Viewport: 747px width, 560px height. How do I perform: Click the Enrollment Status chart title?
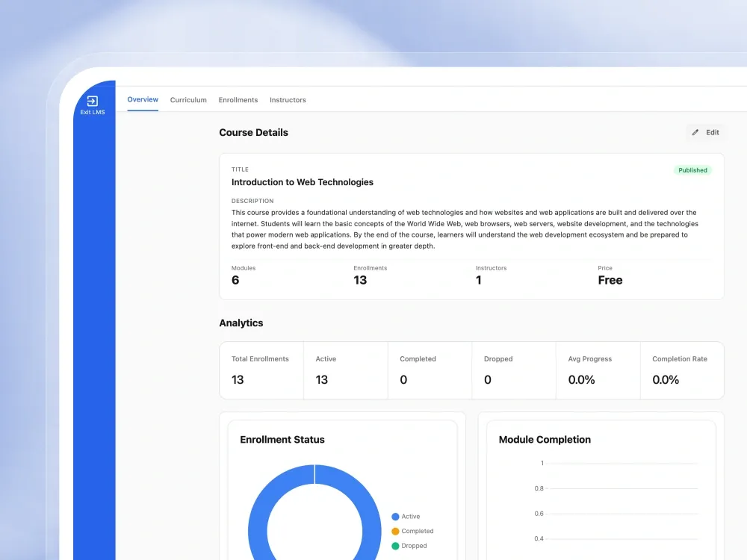pyautogui.click(x=282, y=440)
